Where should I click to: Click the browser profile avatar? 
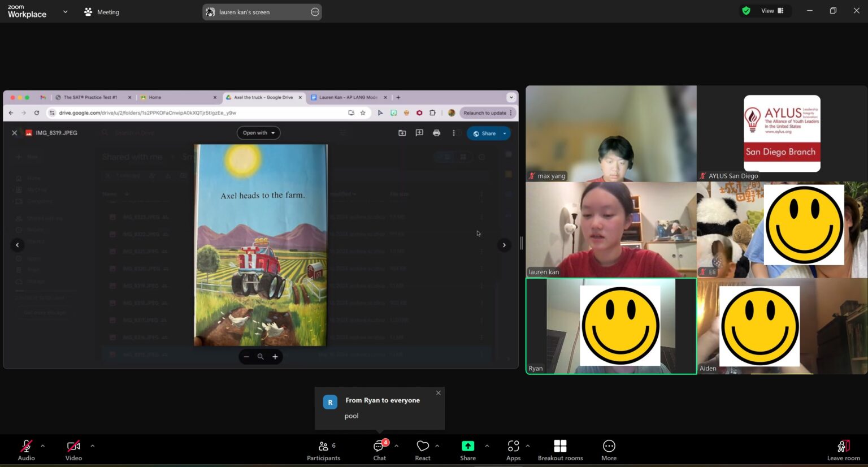click(452, 113)
